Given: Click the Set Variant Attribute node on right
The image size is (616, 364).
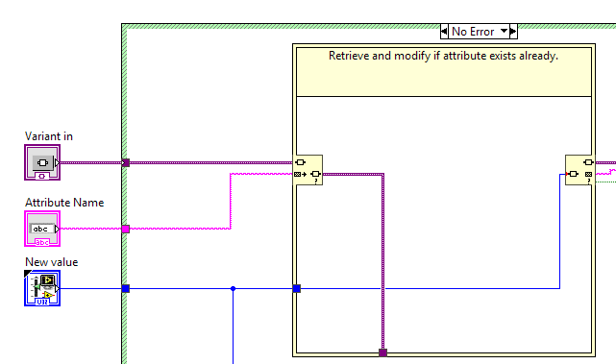Looking at the screenshot, I should click(x=579, y=170).
